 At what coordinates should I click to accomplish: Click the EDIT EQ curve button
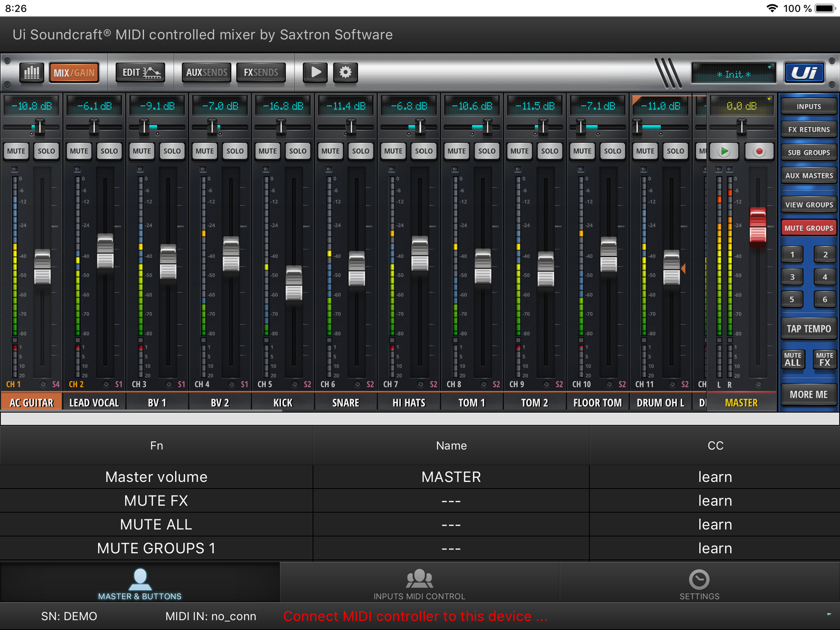(x=141, y=72)
